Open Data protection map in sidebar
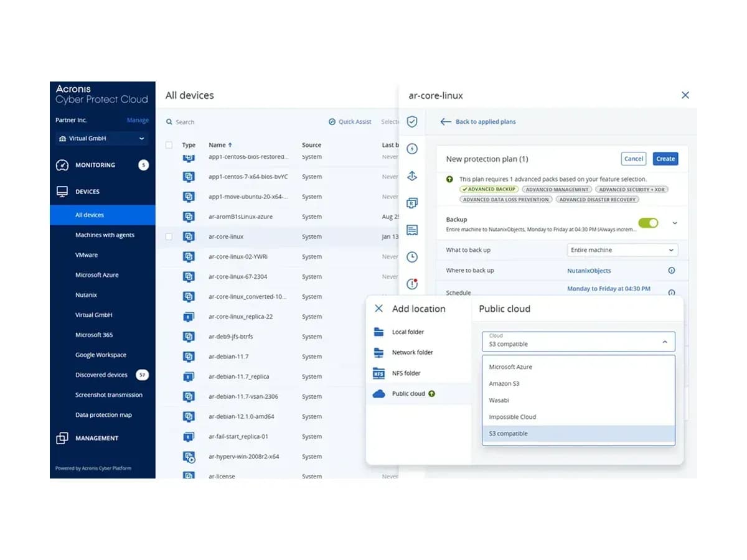The height and width of the screenshot is (560, 747). 103,415
